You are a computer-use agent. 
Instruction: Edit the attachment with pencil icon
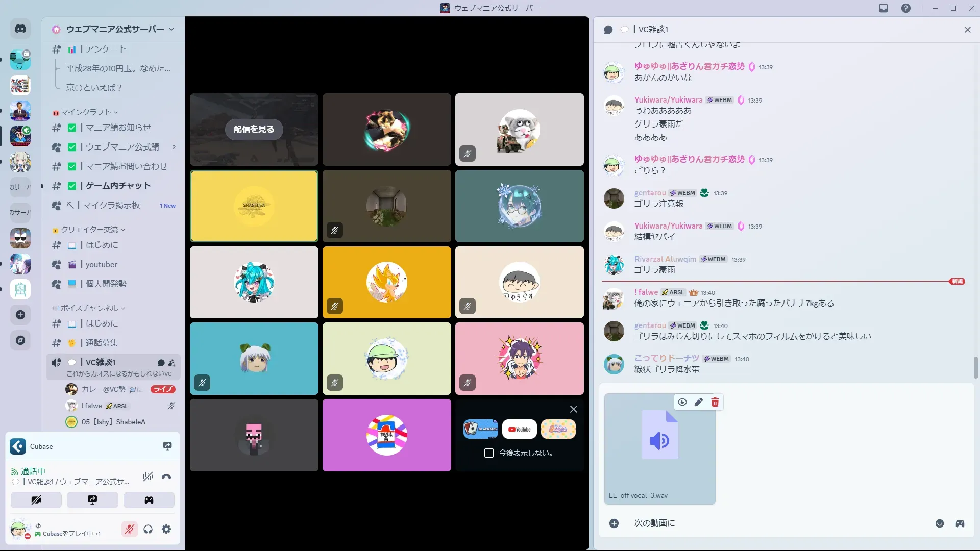click(x=698, y=403)
